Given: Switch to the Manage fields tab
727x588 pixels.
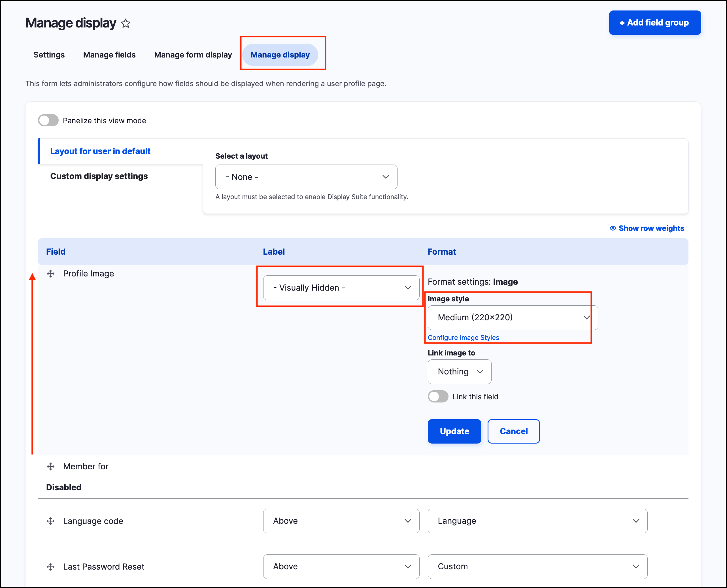Looking at the screenshot, I should click(109, 55).
